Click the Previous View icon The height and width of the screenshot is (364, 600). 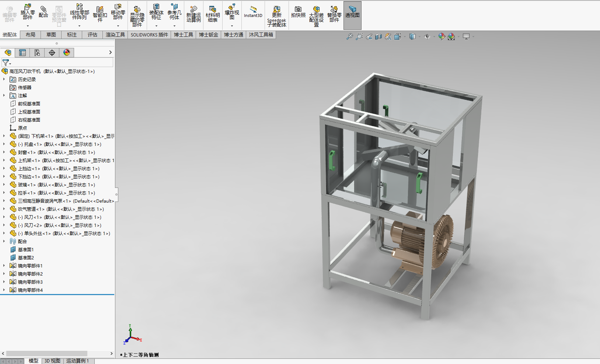[x=369, y=36]
